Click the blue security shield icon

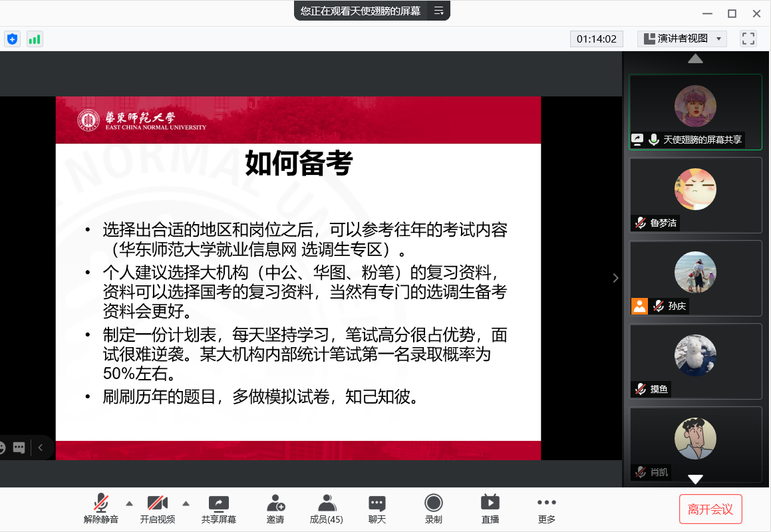(12, 39)
